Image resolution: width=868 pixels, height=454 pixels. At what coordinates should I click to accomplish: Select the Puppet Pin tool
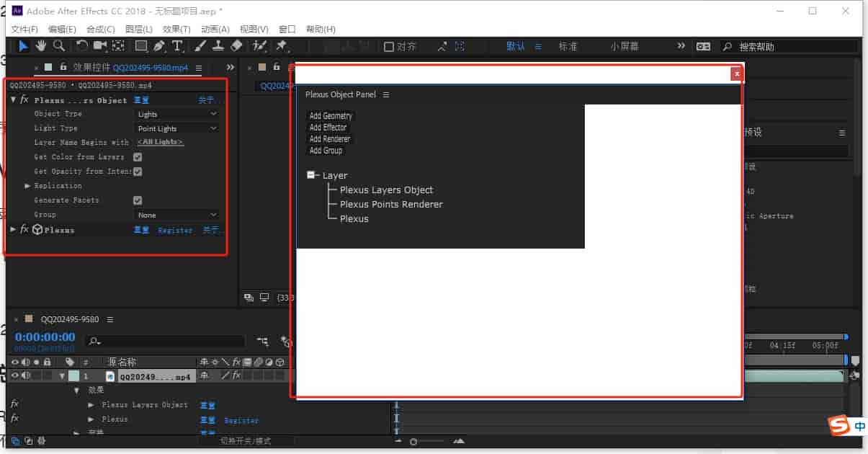pos(282,46)
